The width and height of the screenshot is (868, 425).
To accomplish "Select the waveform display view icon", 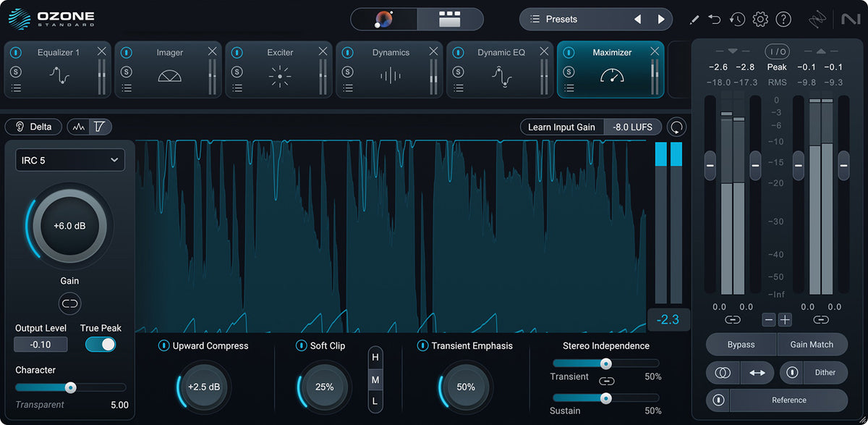I will point(79,127).
